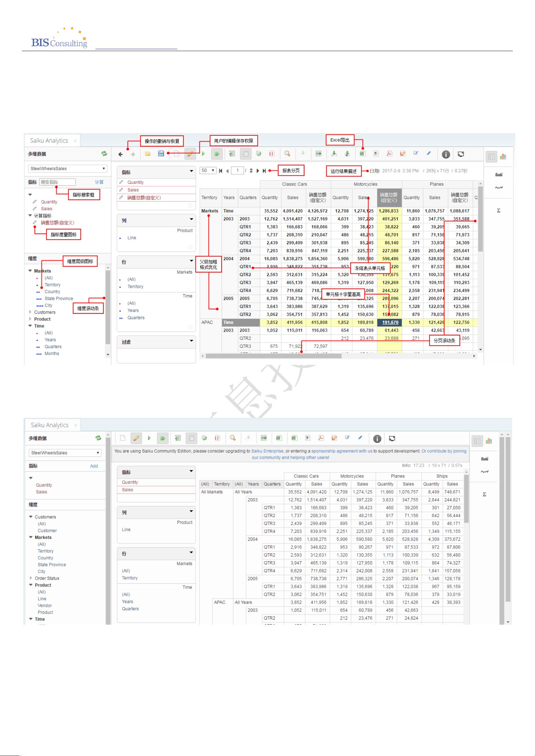Open 指标 panel dropdown arrow in upper screenshot
Viewport: 535px width, 756px height.
point(191,171)
